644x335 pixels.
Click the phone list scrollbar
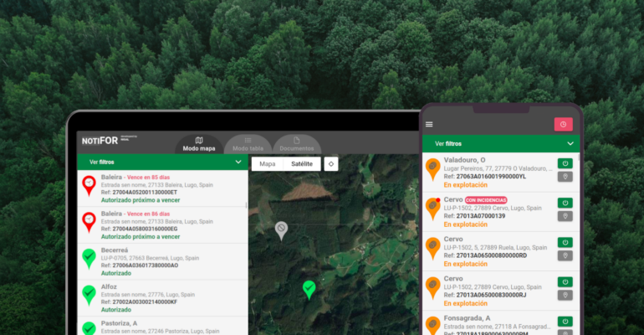pyautogui.click(x=579, y=157)
